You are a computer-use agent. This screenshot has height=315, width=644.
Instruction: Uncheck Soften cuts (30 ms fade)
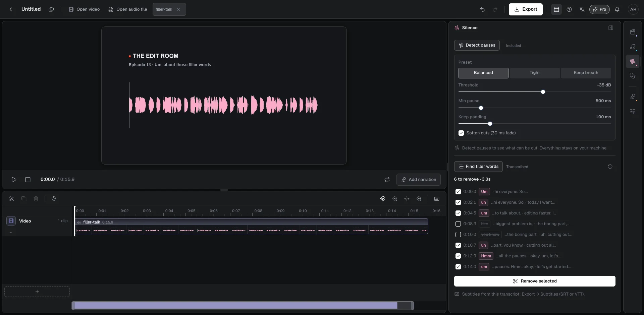click(461, 133)
